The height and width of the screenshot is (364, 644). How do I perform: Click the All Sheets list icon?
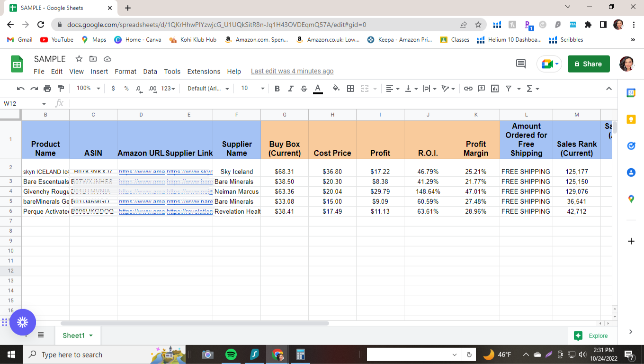(41, 335)
